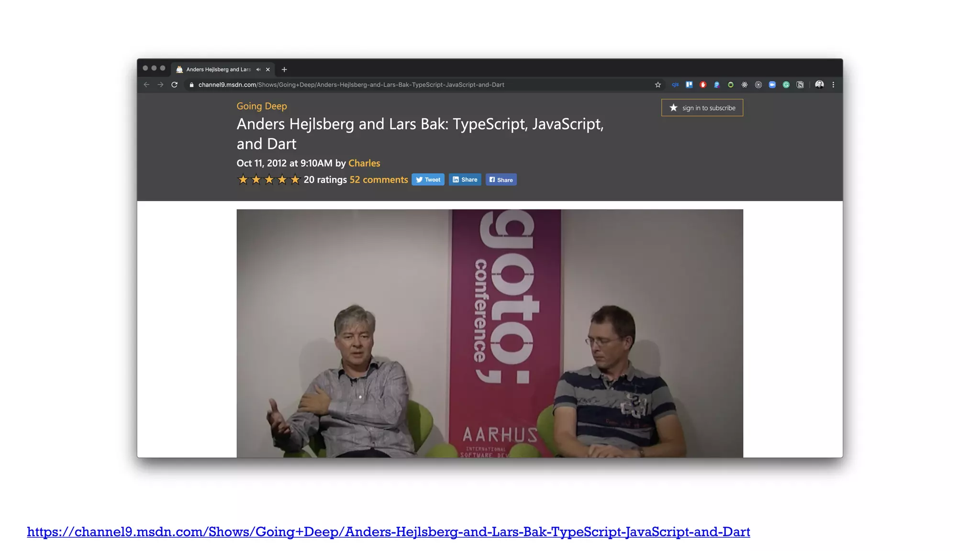Play the video of the interview
The height and width of the screenshot is (551, 980).
pos(490,333)
